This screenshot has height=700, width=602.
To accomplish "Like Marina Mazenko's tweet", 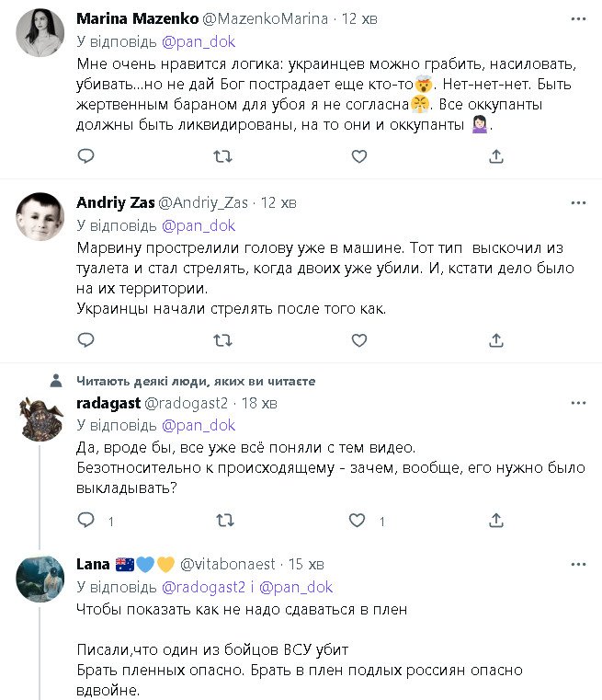I will tap(358, 157).
